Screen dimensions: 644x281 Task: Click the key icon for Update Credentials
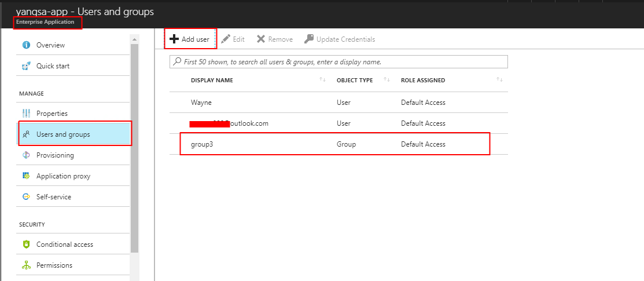click(x=309, y=39)
